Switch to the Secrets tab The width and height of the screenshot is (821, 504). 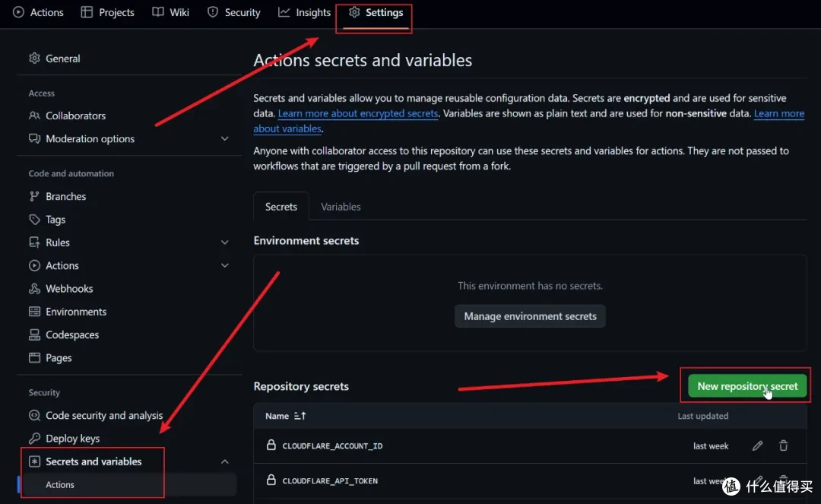(x=281, y=206)
